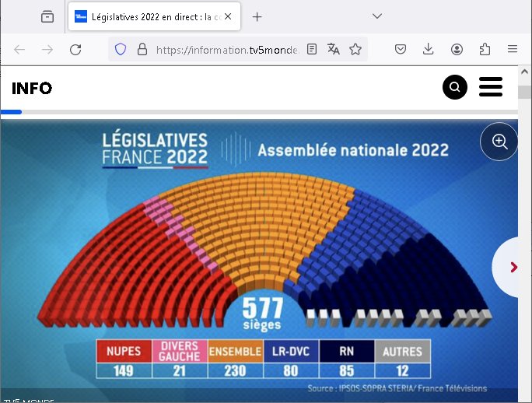
Task: Open the site hamburger navigation menu
Action: click(x=491, y=87)
